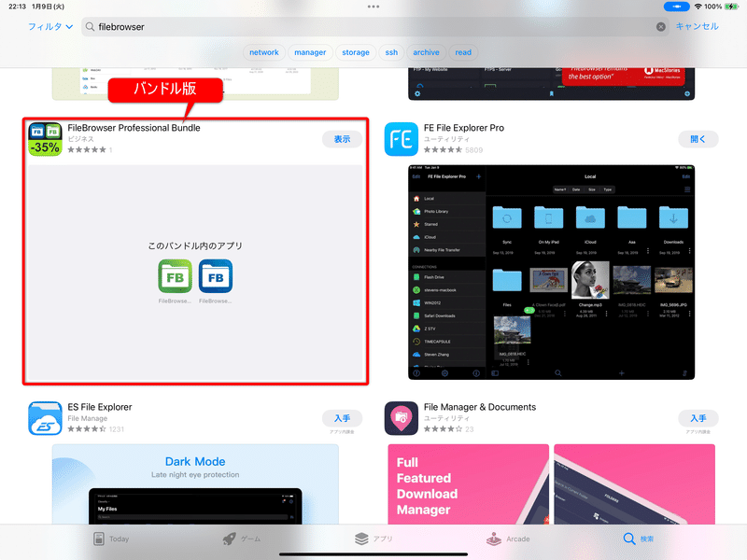Click File Manager & Documents title text
The image size is (747, 560).
click(480, 407)
